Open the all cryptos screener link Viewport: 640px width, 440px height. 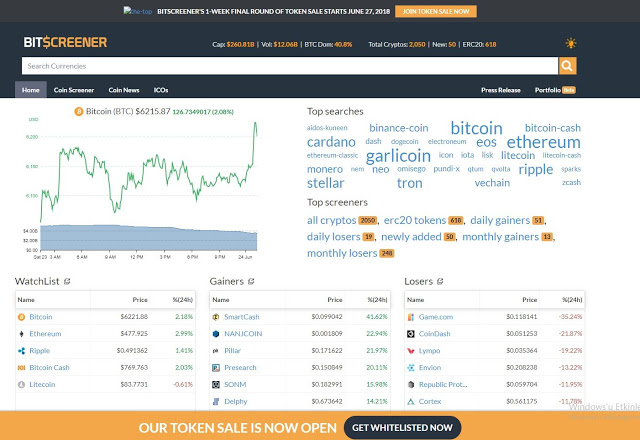click(x=331, y=220)
